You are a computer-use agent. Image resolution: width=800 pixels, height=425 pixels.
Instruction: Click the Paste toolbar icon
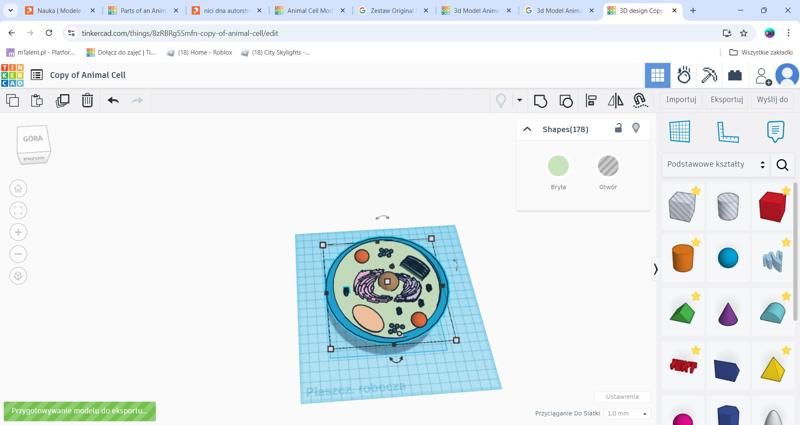tap(37, 101)
